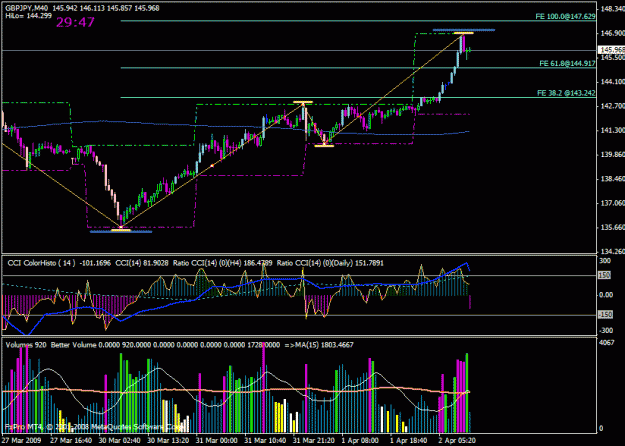Click the 137.060 value on the price axis

613,203
